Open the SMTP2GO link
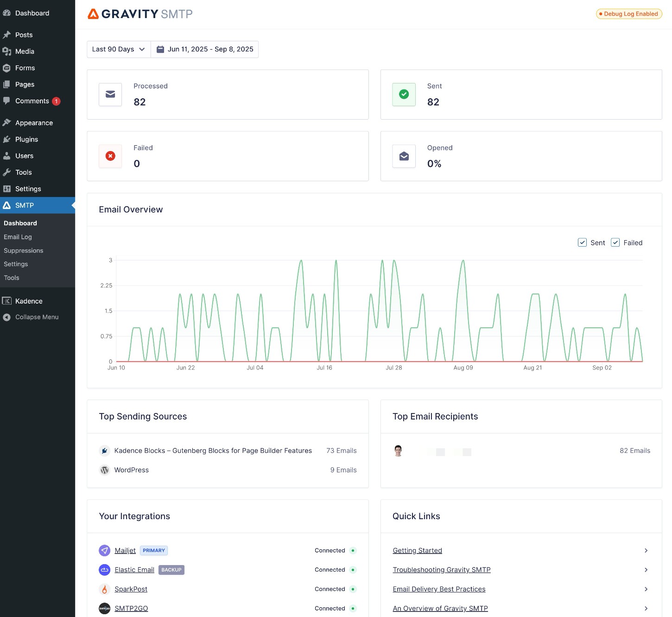This screenshot has width=672, height=617. coord(131,609)
